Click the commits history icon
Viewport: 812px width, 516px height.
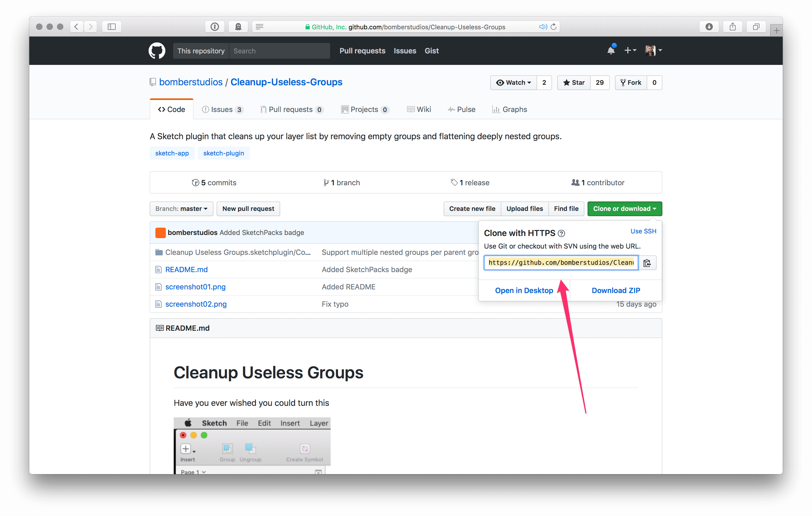click(x=196, y=182)
